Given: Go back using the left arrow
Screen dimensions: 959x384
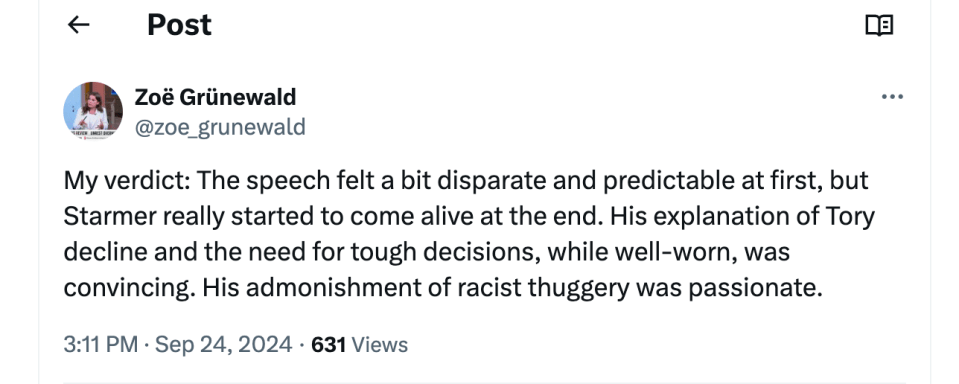Looking at the screenshot, I should [x=78, y=25].
